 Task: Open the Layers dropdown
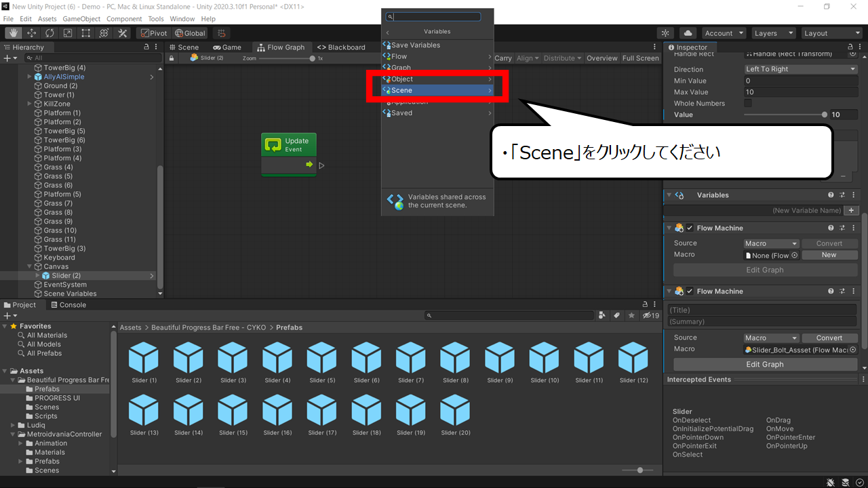click(773, 33)
